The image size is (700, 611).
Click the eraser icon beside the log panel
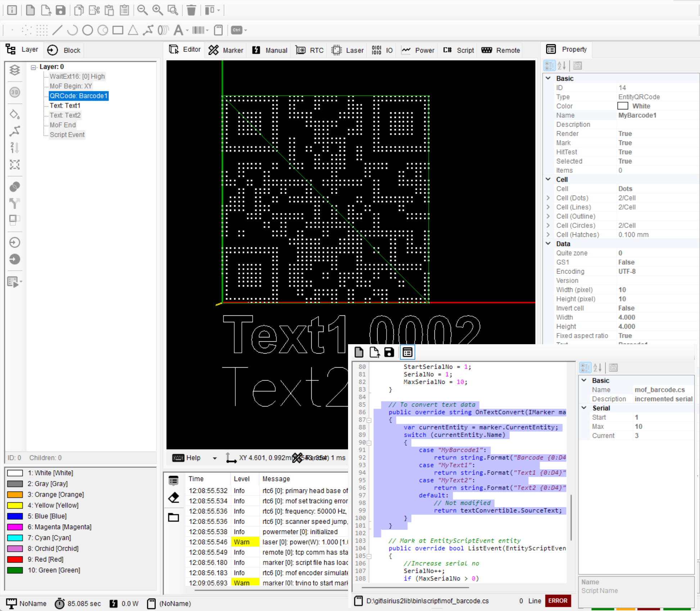(x=174, y=498)
